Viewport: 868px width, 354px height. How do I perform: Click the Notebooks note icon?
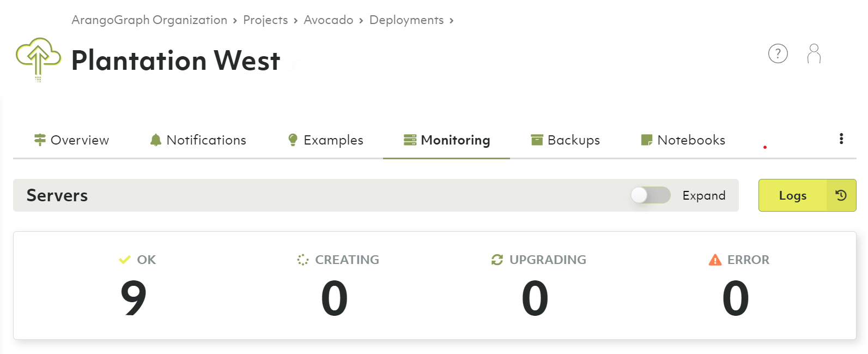[x=647, y=140]
